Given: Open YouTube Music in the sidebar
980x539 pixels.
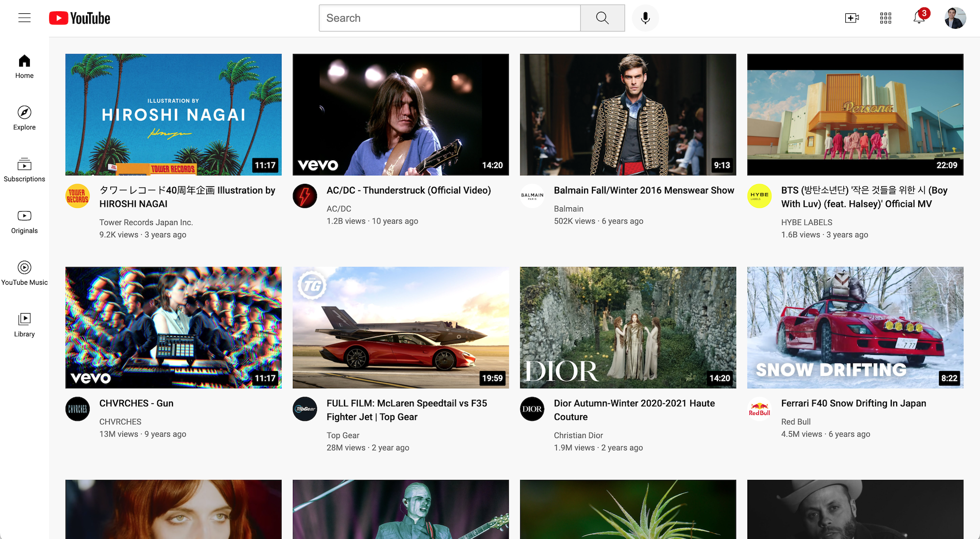Looking at the screenshot, I should click(x=24, y=273).
